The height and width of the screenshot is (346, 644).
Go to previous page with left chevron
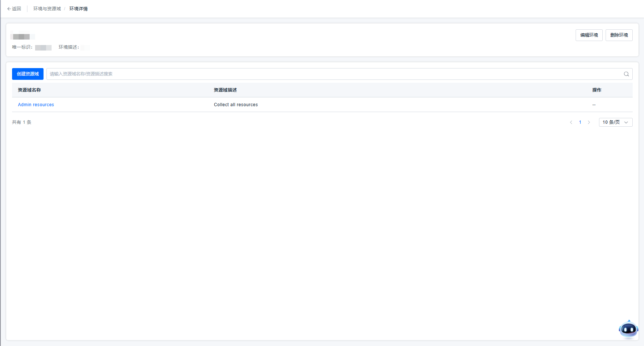(x=571, y=122)
